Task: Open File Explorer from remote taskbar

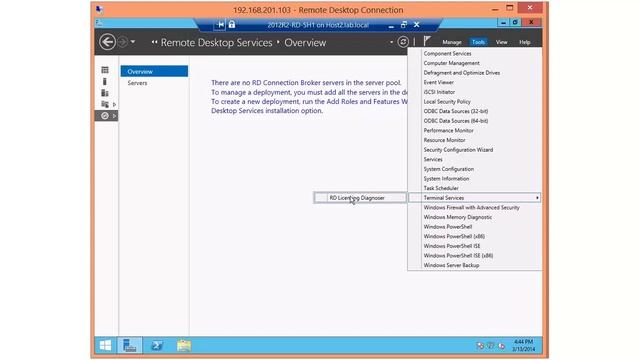Action: tap(184, 345)
